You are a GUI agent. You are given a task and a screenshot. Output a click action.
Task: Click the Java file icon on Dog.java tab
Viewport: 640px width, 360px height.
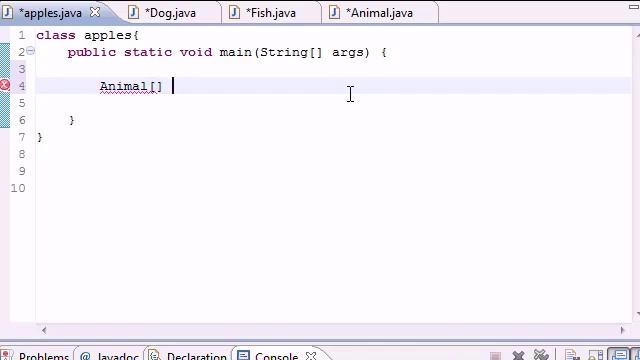133,13
